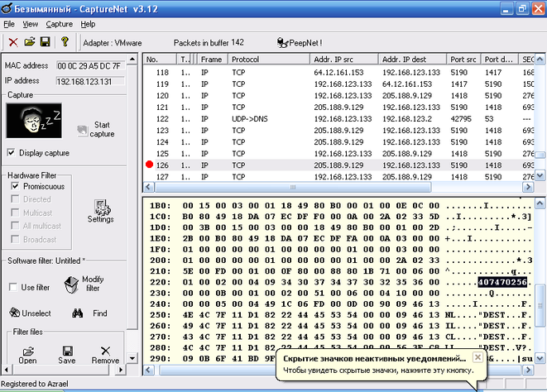Click the red X delete toolbar icon
The width and height of the screenshot is (547, 392).
point(13,42)
